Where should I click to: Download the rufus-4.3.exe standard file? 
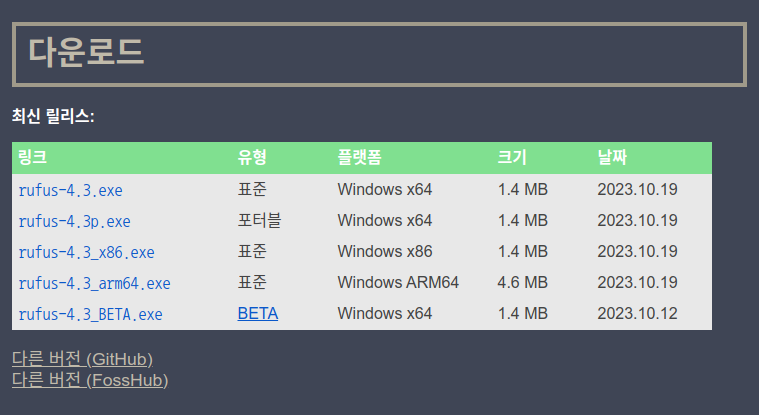[x=70, y=190]
